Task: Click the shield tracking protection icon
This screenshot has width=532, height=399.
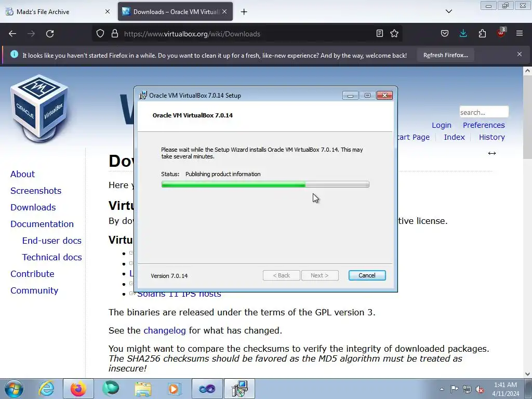Action: (x=100, y=34)
